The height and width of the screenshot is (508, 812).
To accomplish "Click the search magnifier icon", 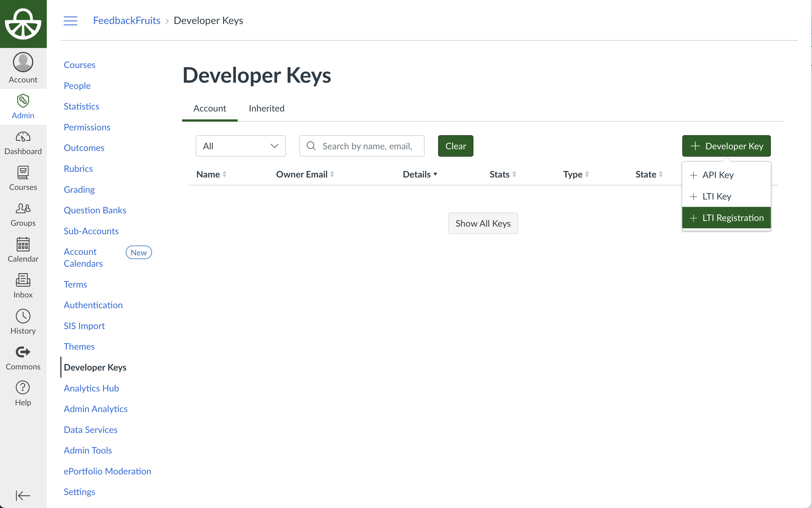I will 311,146.
